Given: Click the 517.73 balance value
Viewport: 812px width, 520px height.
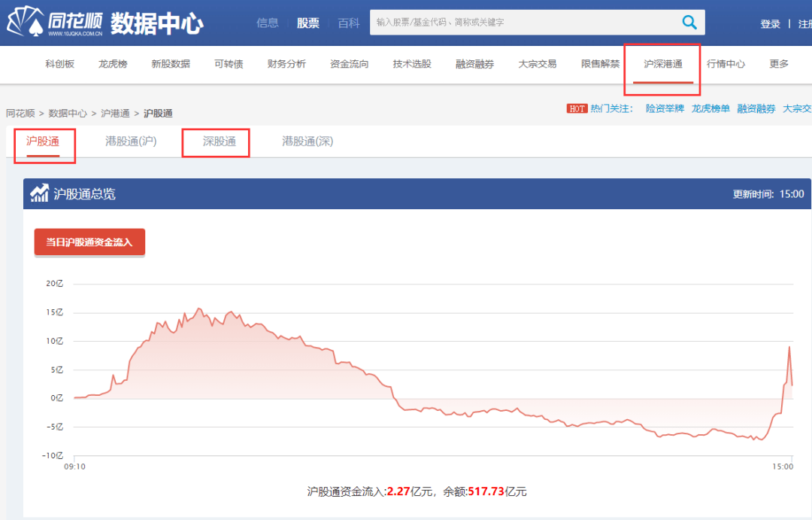Looking at the screenshot, I should point(486,491).
